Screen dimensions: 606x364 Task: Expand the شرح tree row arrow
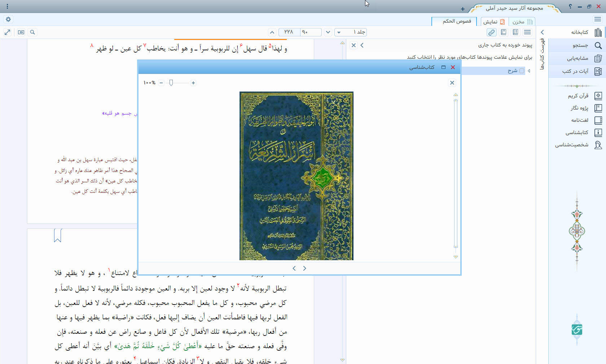click(529, 71)
